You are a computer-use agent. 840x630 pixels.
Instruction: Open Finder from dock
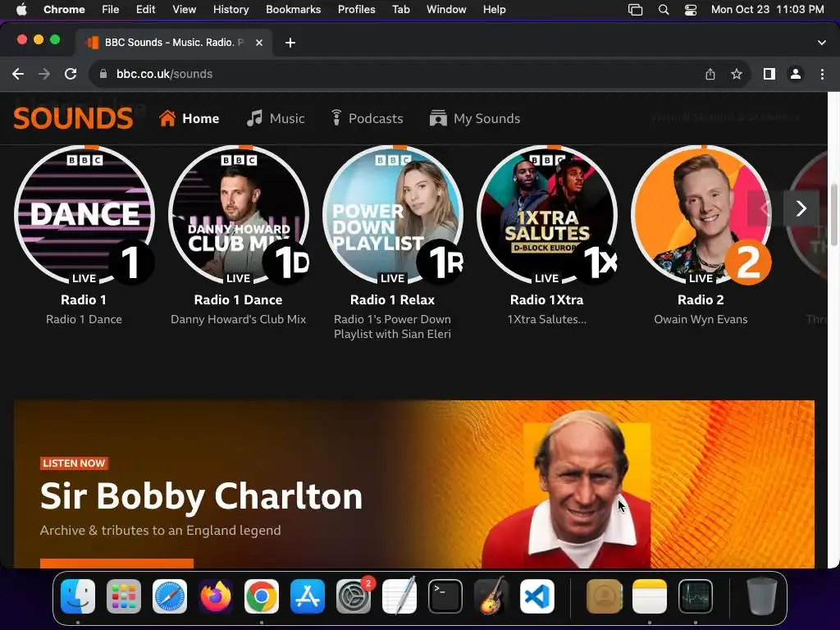78,596
